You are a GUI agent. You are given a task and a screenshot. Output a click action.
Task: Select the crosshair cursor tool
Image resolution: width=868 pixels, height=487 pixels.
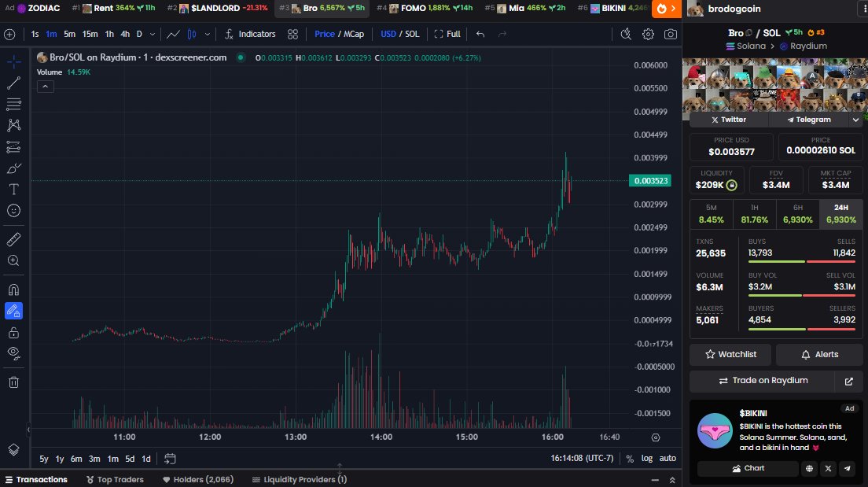point(14,61)
